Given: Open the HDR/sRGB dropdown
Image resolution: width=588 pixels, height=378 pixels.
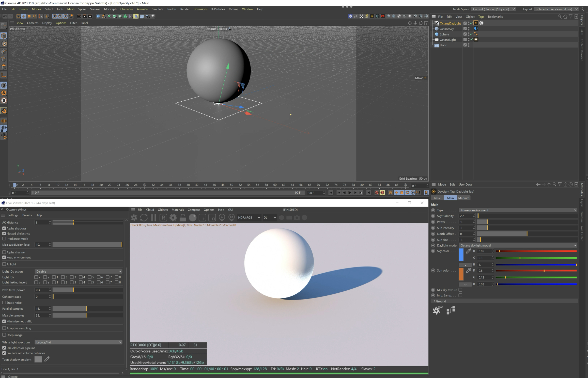Looking at the screenshot, I should (x=249, y=218).
